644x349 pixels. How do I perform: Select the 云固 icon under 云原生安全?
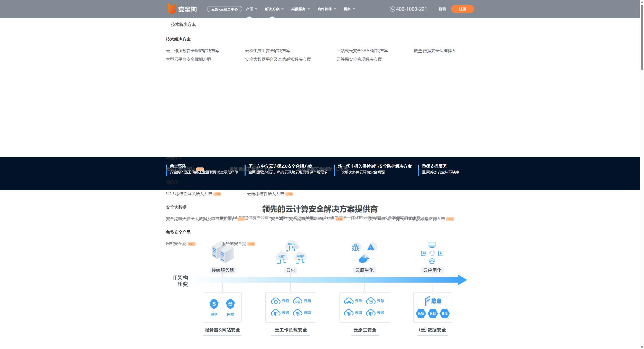pos(349,313)
